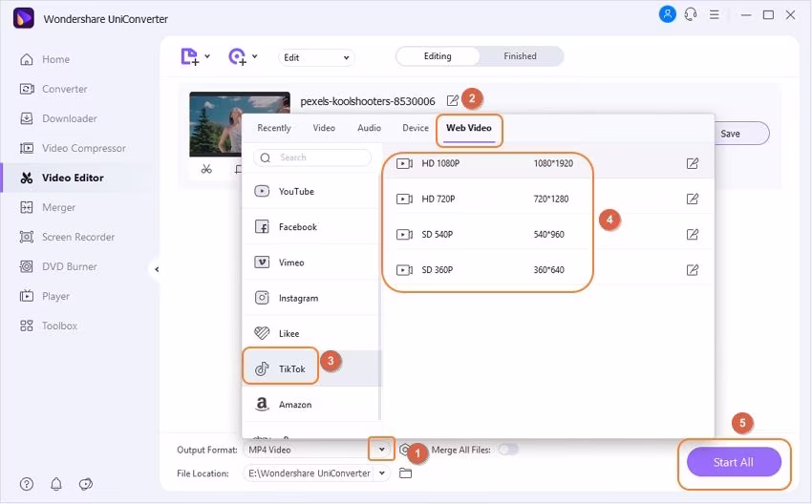Viewport: 812px width, 504px height.
Task: Switch to the Finished tab
Action: tap(520, 56)
